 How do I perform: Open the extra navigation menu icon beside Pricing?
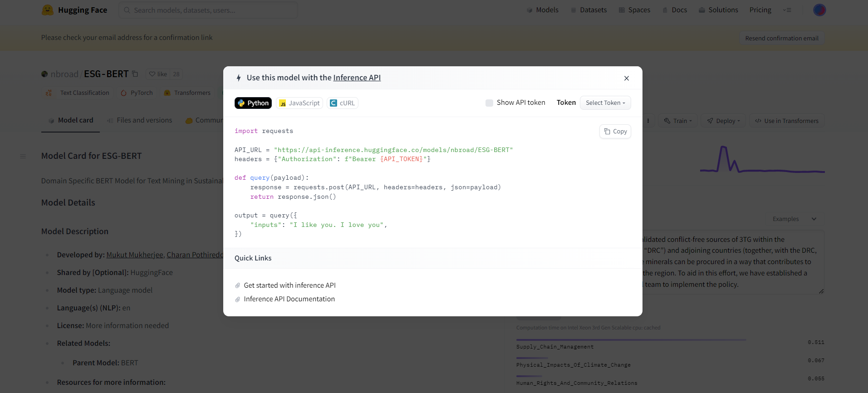(787, 10)
